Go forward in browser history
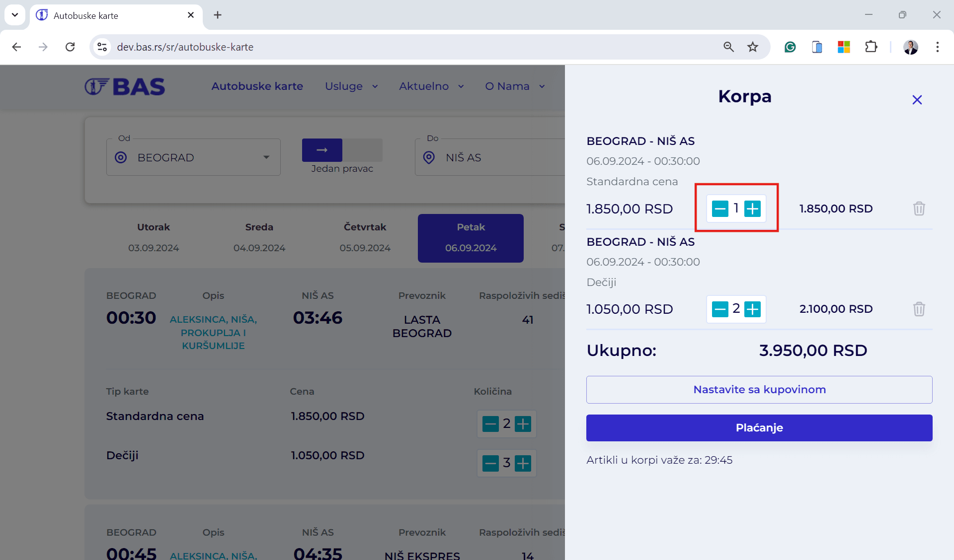 click(43, 47)
